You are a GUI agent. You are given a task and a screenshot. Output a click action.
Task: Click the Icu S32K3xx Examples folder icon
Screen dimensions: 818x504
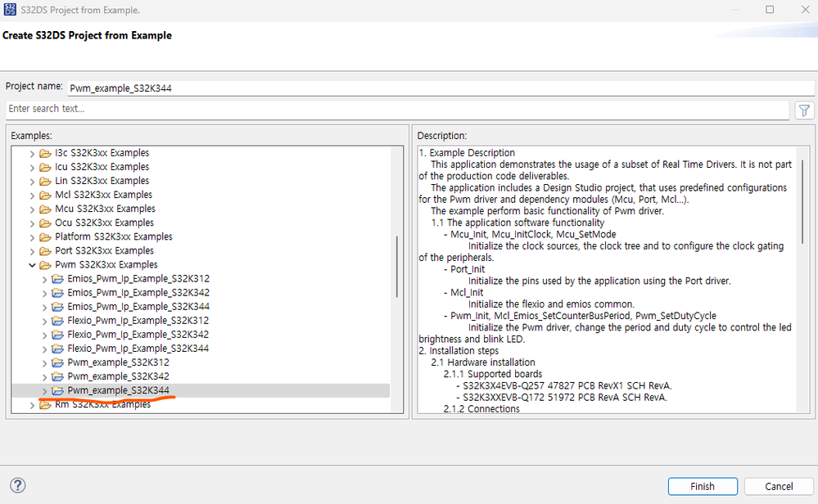45,167
